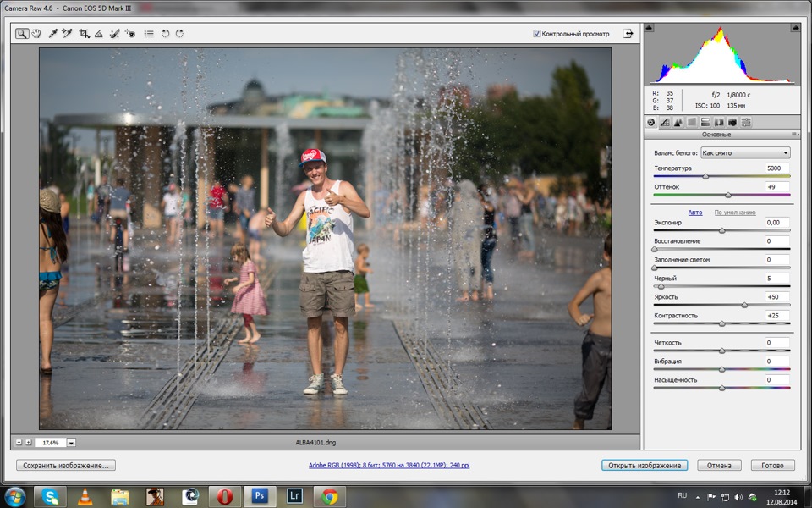Open the Баланс белого dropdown
Image resolution: width=812 pixels, height=508 pixels.
tap(745, 153)
